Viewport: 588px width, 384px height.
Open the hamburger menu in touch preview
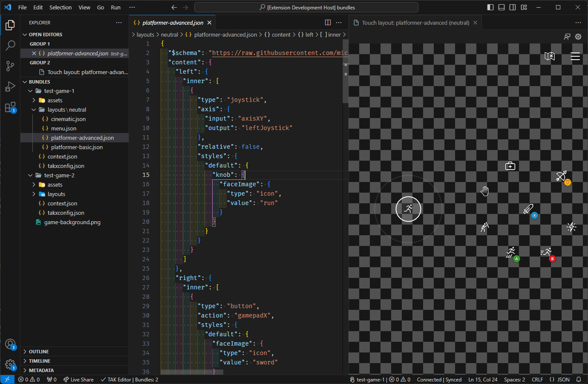click(x=575, y=56)
